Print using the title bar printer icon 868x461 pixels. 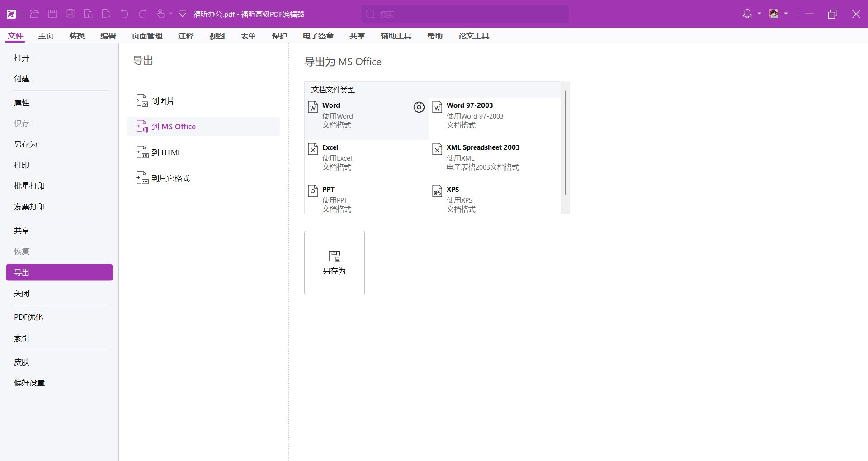(x=71, y=14)
